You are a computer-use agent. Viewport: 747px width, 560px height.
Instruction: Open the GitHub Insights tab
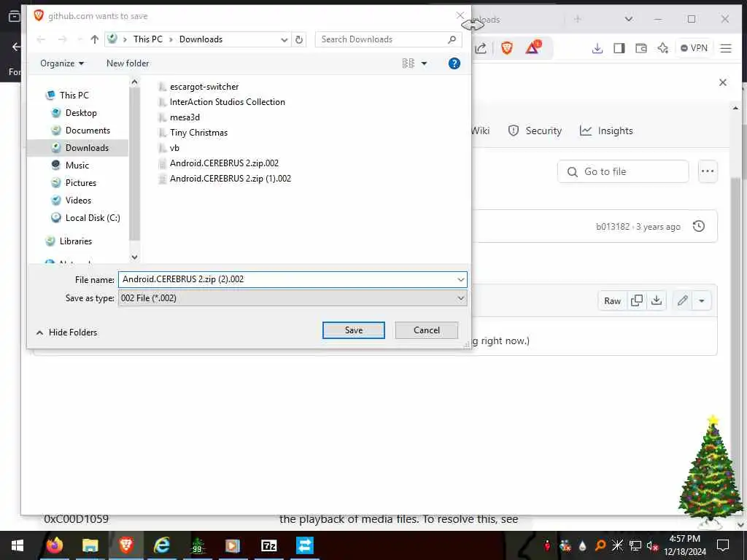(x=606, y=131)
